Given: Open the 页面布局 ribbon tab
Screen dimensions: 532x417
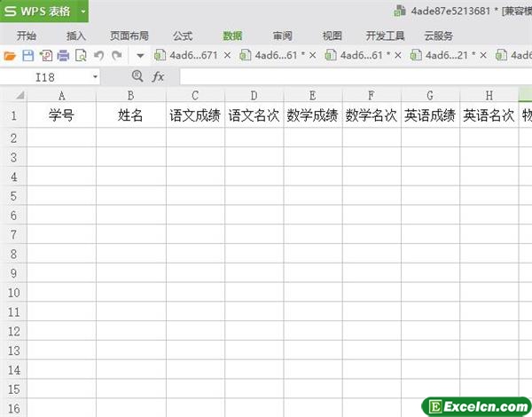Looking at the screenshot, I should click(x=129, y=35).
